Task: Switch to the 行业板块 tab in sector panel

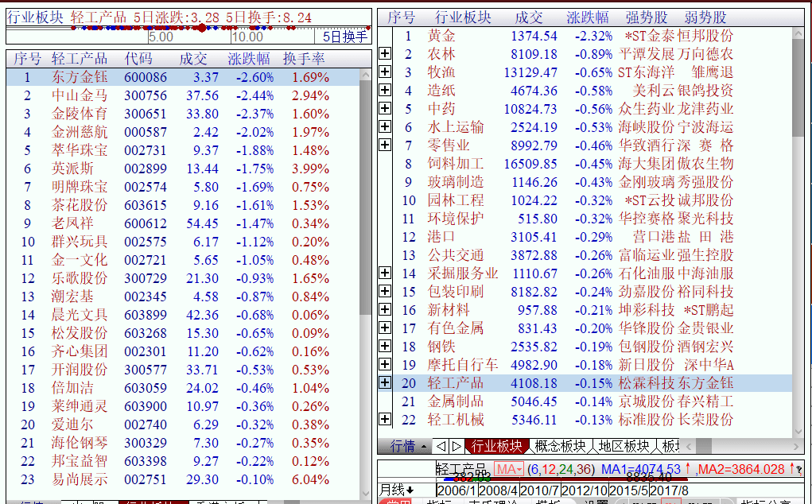Action: coord(496,446)
